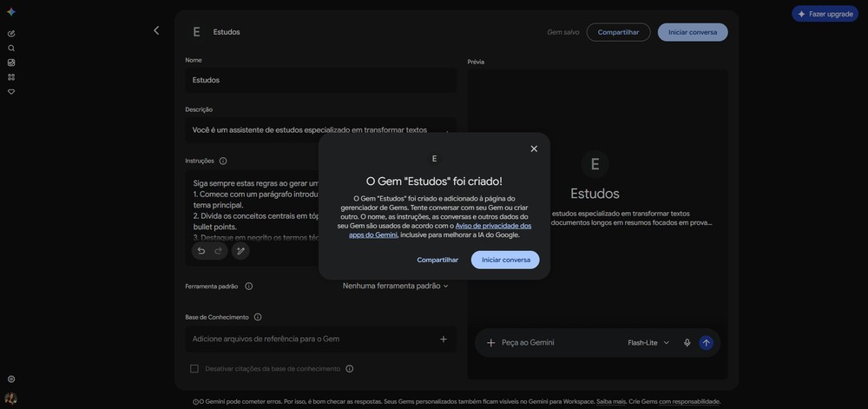Open the attachment plus in preview prompt

(490, 343)
